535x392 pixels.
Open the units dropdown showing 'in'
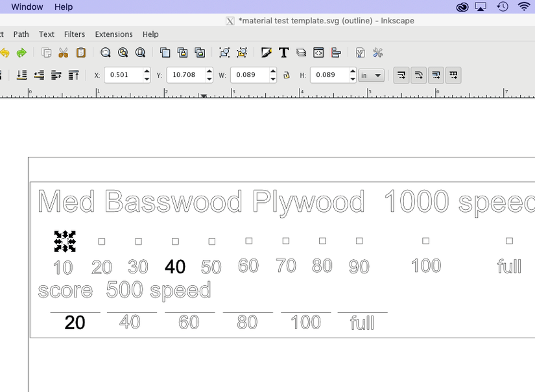pyautogui.click(x=371, y=75)
